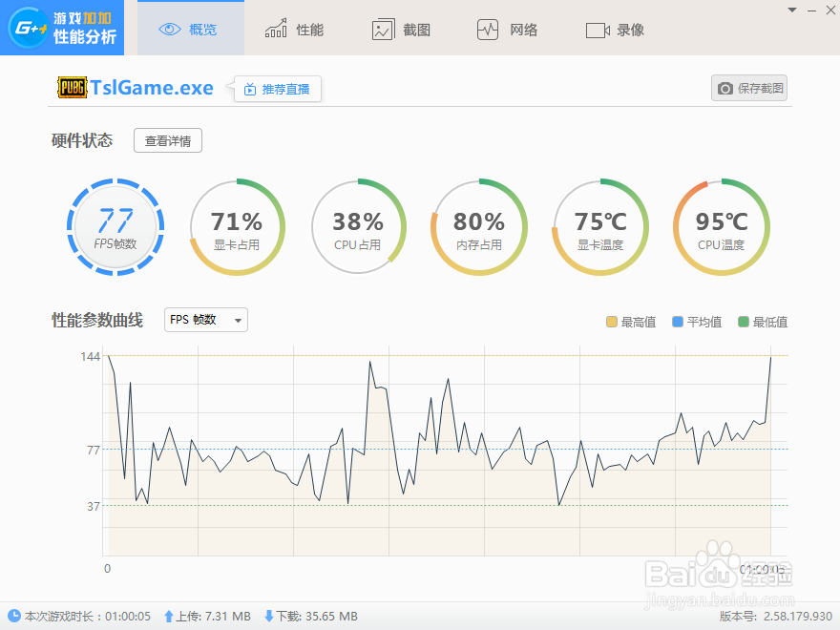840x630 pixels.
Task: Click the camcorder icon for 录像
Action: [598, 31]
